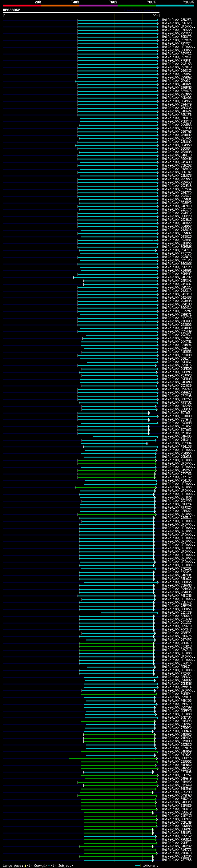This screenshot has width=197, height=868.
Task: Click the purple ~60% identity color band
Action: (99, 6)
